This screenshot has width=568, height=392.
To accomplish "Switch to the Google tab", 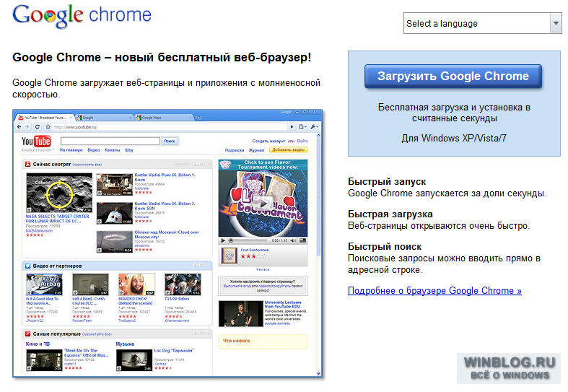I will (x=105, y=118).
